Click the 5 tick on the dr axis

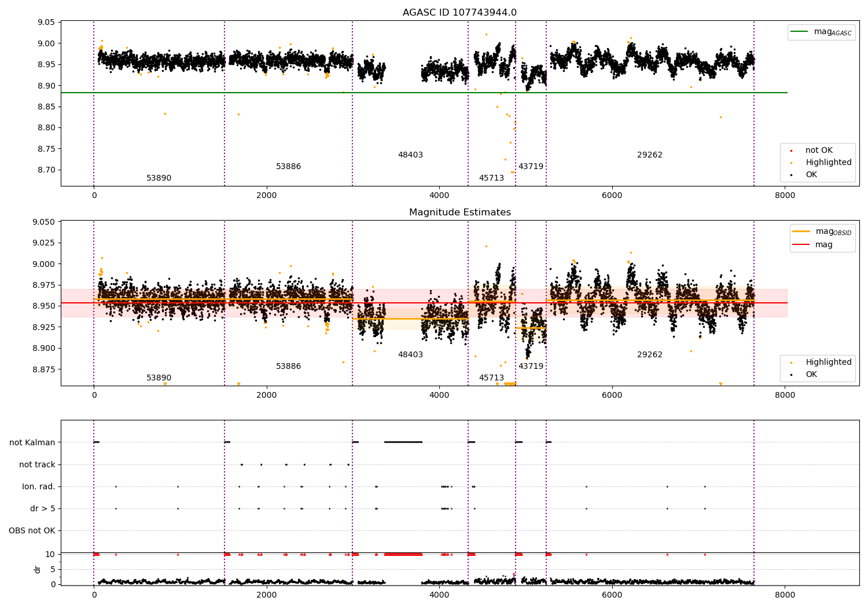[x=53, y=570]
